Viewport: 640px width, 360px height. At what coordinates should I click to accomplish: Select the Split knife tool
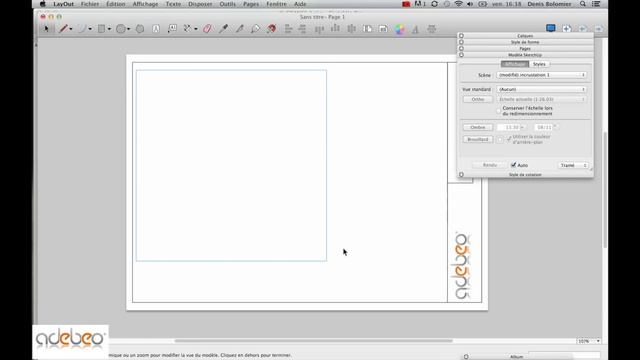[240, 29]
